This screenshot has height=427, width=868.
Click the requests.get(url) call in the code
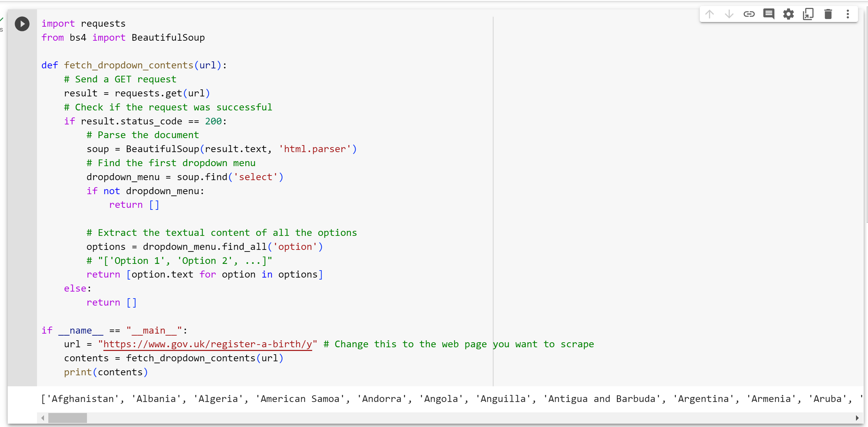[x=162, y=93]
